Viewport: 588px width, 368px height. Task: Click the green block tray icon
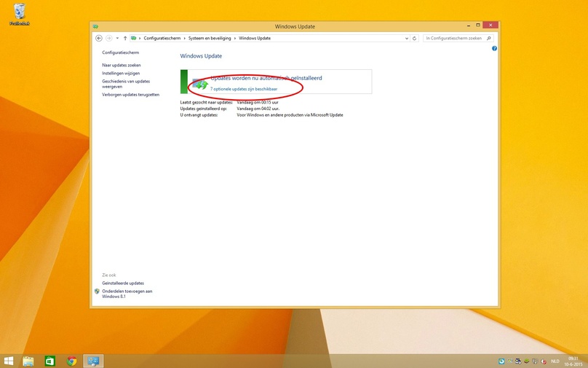point(527,361)
